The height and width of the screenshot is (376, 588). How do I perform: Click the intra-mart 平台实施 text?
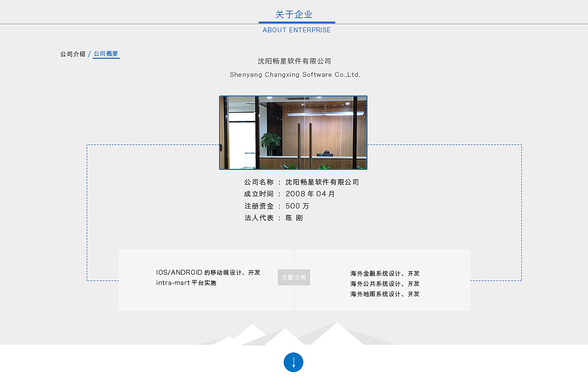coord(186,282)
